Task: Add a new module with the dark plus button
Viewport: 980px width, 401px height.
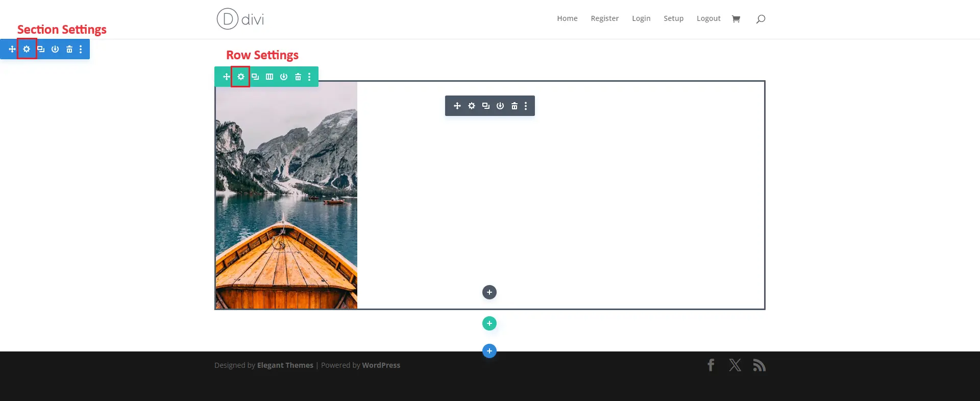Action: (x=489, y=292)
